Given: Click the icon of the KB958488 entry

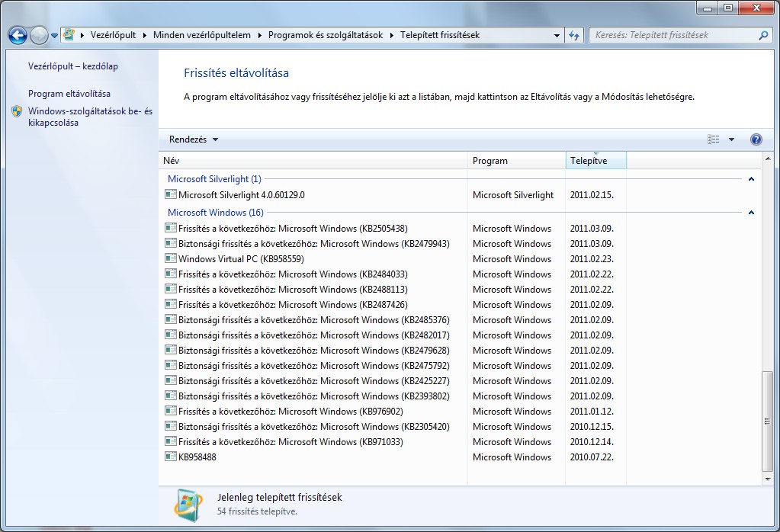Looking at the screenshot, I should point(171,457).
